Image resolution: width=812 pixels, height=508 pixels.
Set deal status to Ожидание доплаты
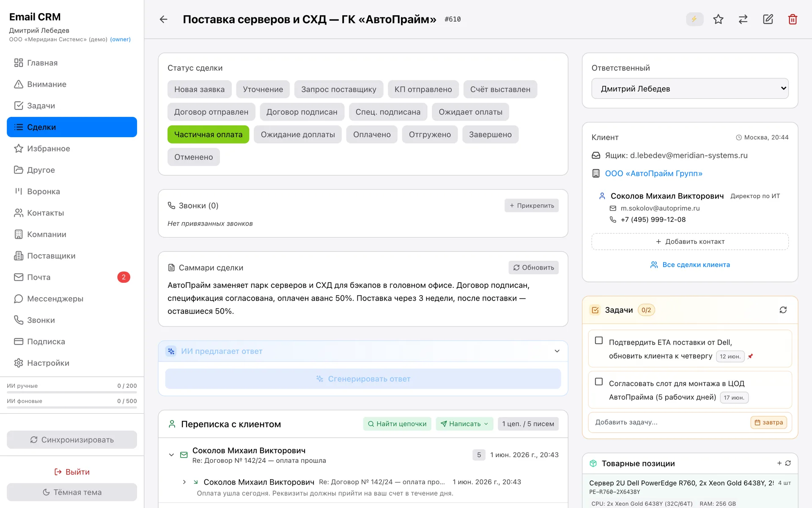298,135
